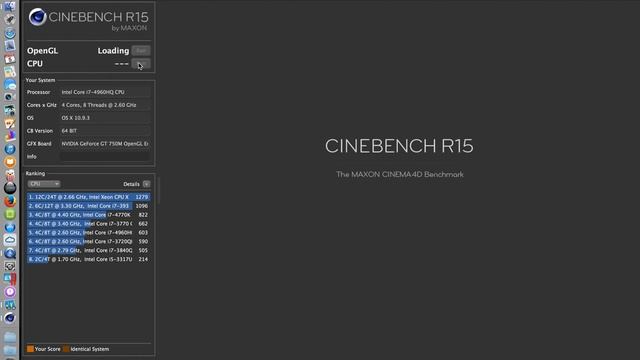Open the purple circle app in dock
Screen dimensions: 640x360
tap(10, 292)
